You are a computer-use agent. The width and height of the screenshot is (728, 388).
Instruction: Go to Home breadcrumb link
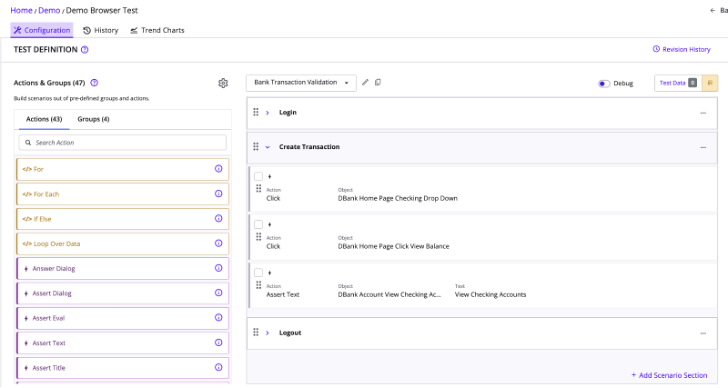click(x=21, y=10)
